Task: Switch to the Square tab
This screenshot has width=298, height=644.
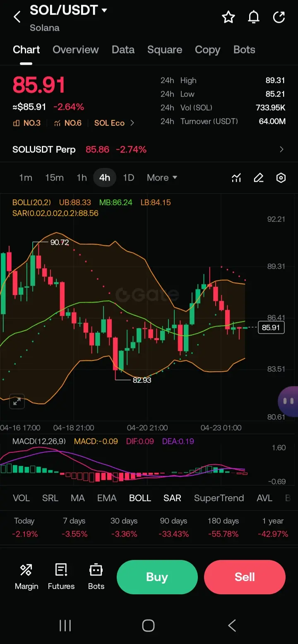Action: [x=165, y=50]
